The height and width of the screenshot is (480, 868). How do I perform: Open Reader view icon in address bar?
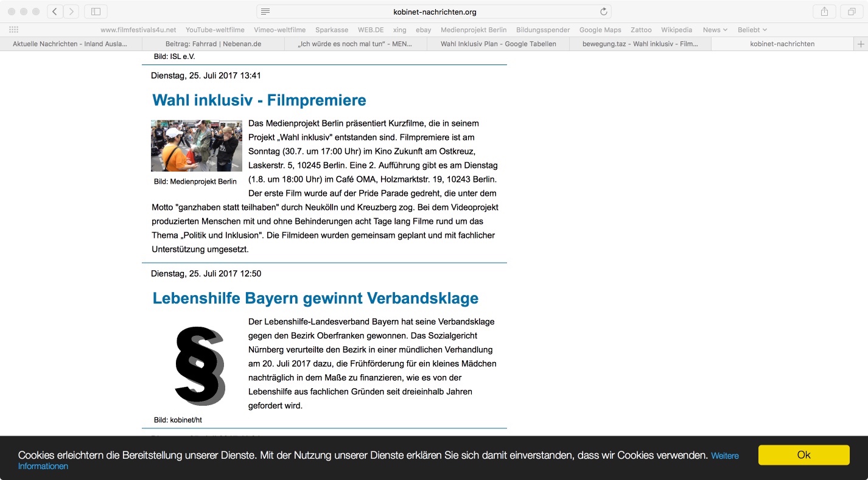[x=265, y=12]
